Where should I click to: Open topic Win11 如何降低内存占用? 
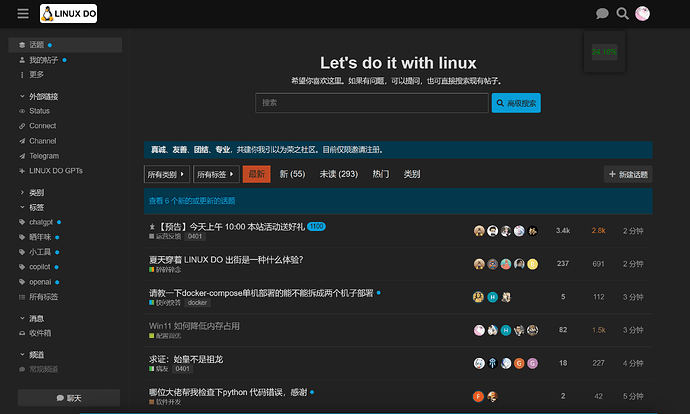[194, 326]
